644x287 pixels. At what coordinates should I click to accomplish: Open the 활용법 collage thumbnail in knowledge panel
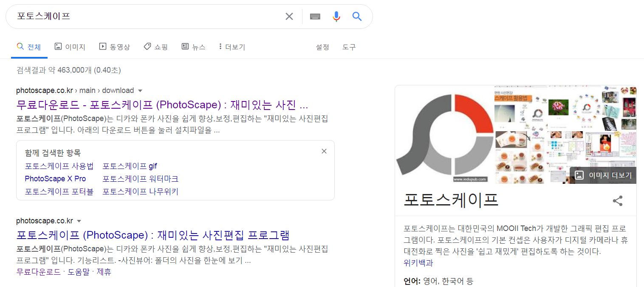pyautogui.click(x=521, y=108)
